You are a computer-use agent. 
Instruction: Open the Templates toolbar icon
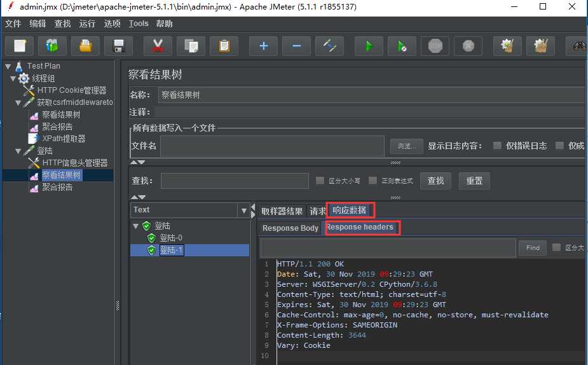coord(53,46)
